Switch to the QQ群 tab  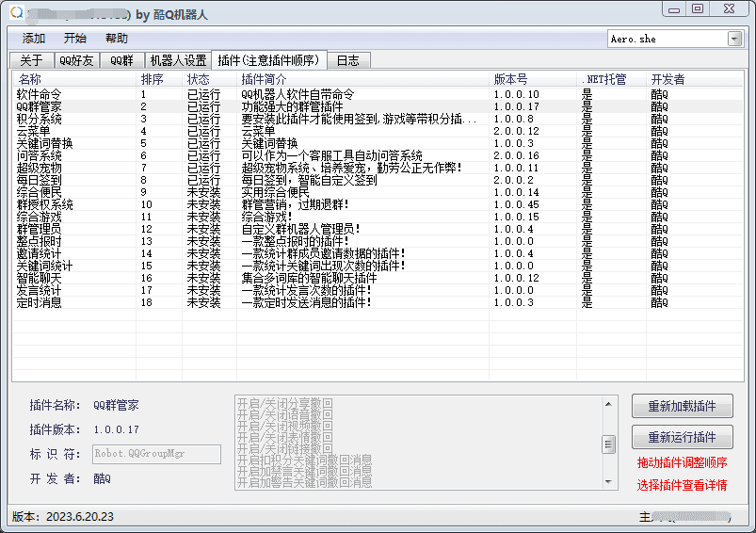[x=122, y=61]
